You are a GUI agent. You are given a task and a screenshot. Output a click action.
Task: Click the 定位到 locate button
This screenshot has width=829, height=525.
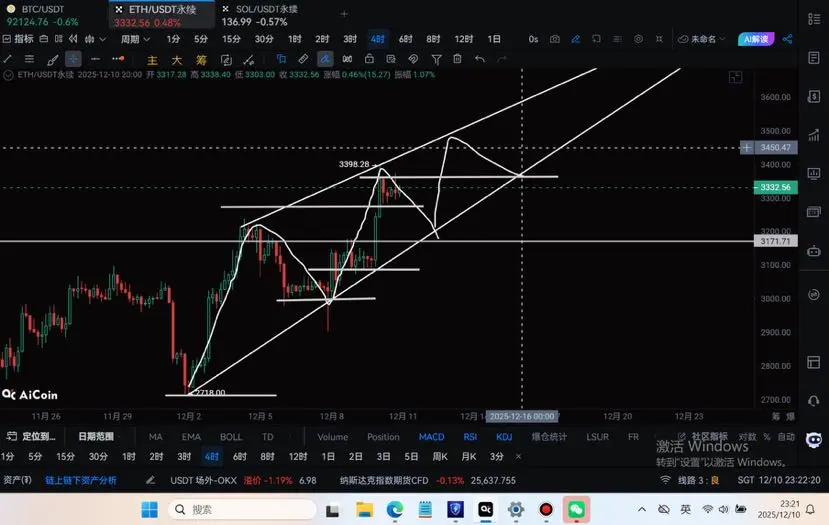coord(31,437)
